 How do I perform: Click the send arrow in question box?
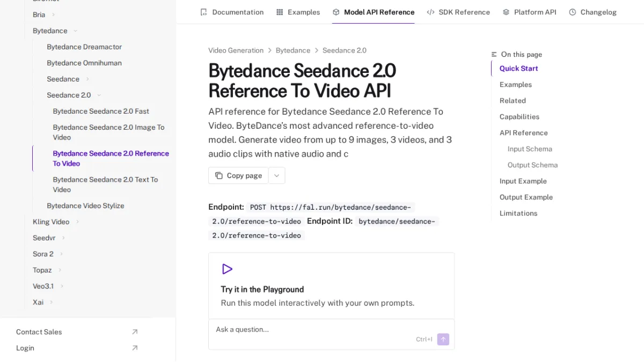[x=443, y=339]
